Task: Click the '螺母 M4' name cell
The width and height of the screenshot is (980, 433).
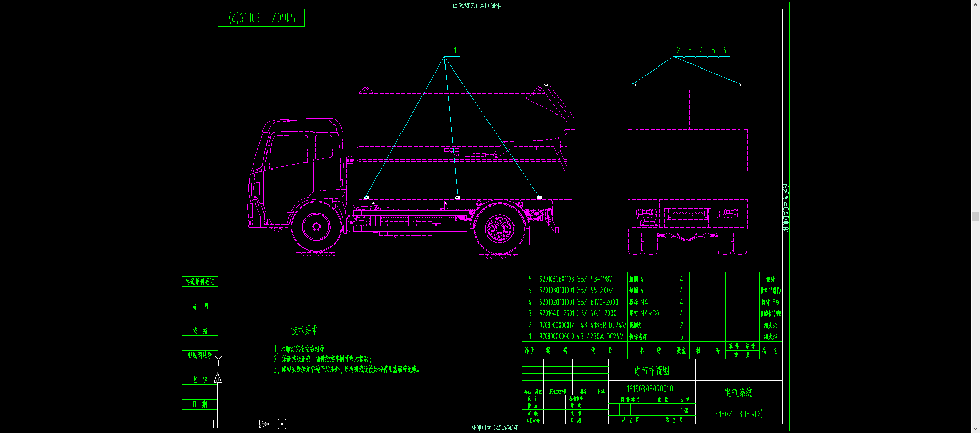Action: click(x=650, y=302)
